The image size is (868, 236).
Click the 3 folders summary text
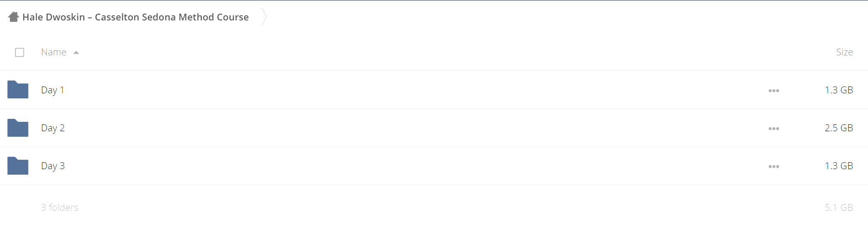[60, 207]
